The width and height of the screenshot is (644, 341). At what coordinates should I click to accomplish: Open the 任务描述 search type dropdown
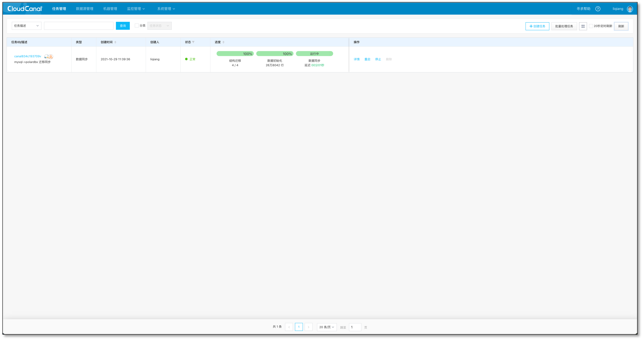(x=26, y=26)
